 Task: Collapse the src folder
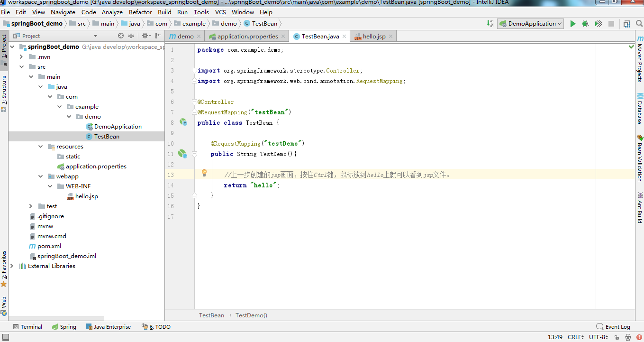click(x=21, y=67)
